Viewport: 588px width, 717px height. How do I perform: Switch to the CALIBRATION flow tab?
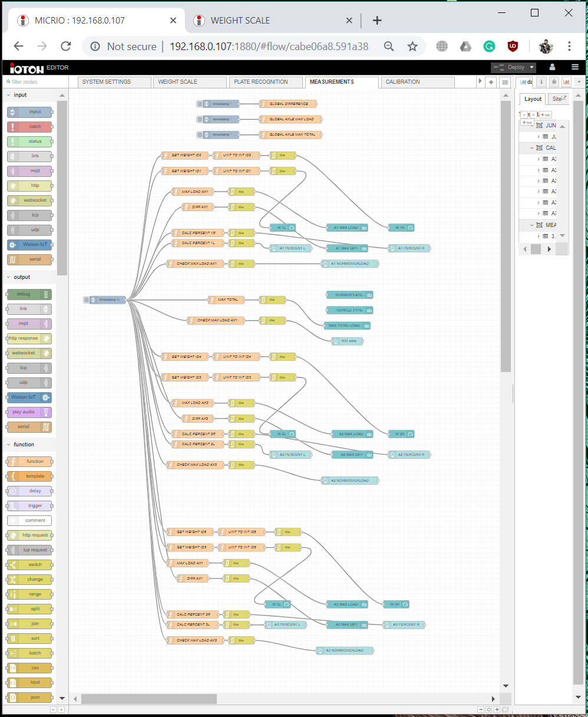tap(418, 82)
